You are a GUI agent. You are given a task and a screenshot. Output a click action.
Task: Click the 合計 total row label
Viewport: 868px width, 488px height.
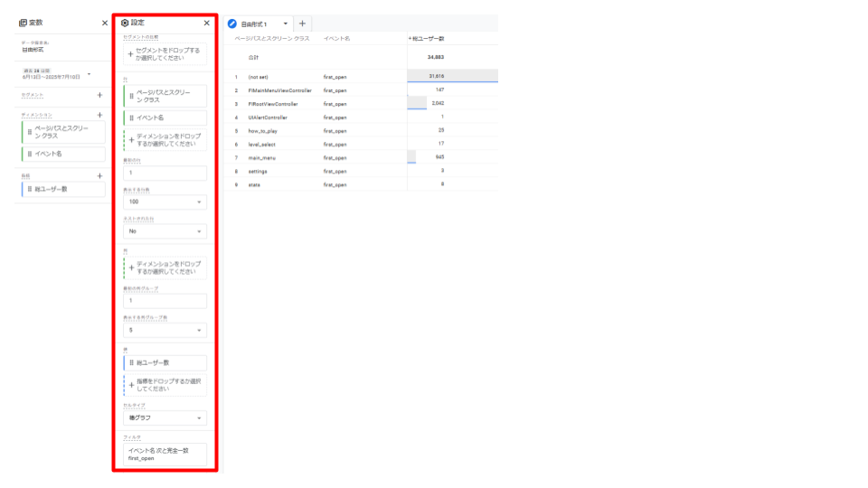point(253,58)
